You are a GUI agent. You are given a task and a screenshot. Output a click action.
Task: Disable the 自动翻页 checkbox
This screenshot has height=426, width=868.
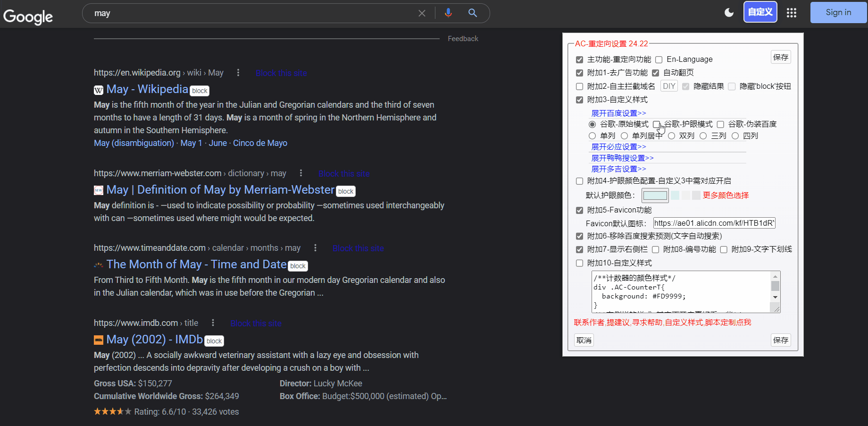click(655, 73)
